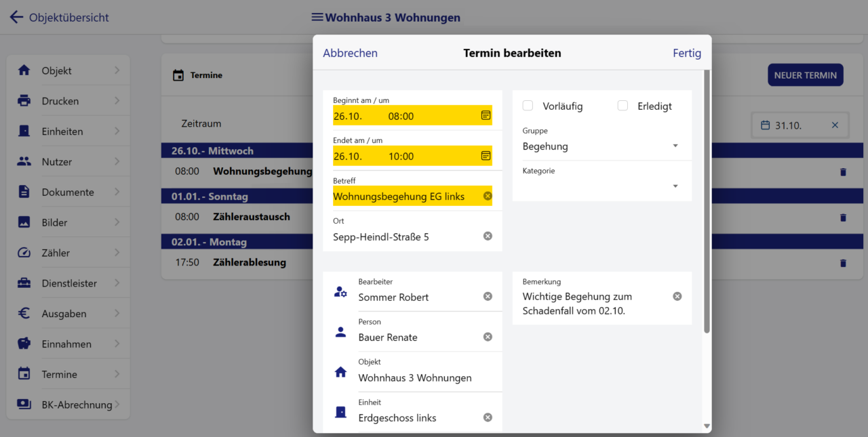Clear the Bemerkung text via its X icon
Screen dimensions: 868x437
click(676, 295)
